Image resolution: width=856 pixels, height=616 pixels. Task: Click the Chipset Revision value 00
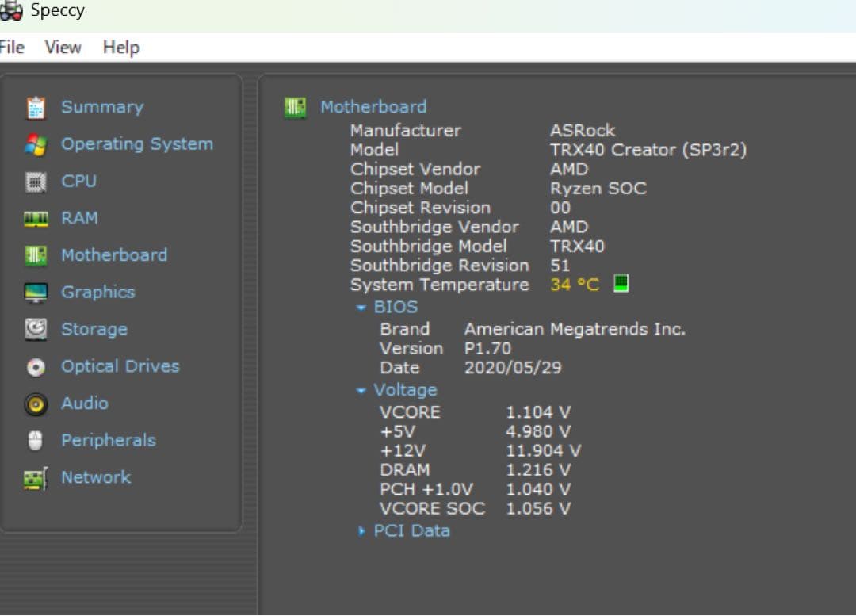[x=560, y=208]
